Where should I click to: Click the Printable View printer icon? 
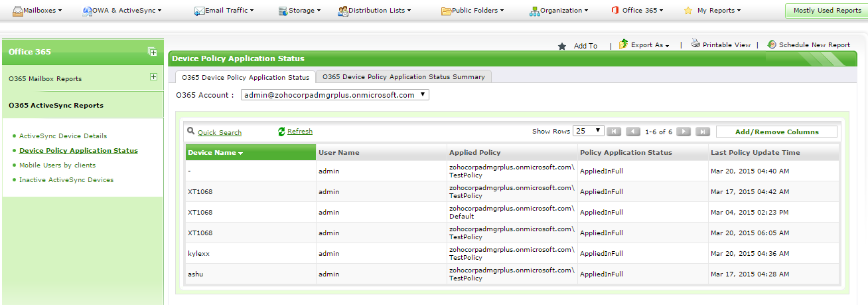click(x=695, y=44)
